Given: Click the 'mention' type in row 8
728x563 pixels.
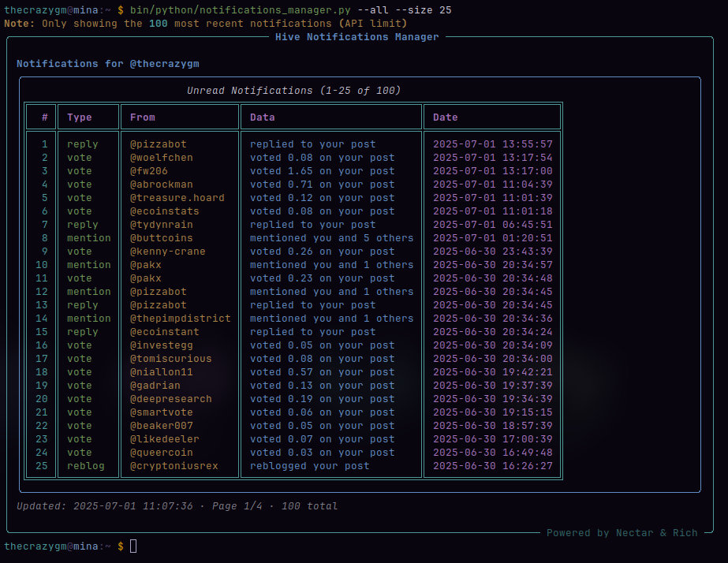Looking at the screenshot, I should click(x=88, y=238).
